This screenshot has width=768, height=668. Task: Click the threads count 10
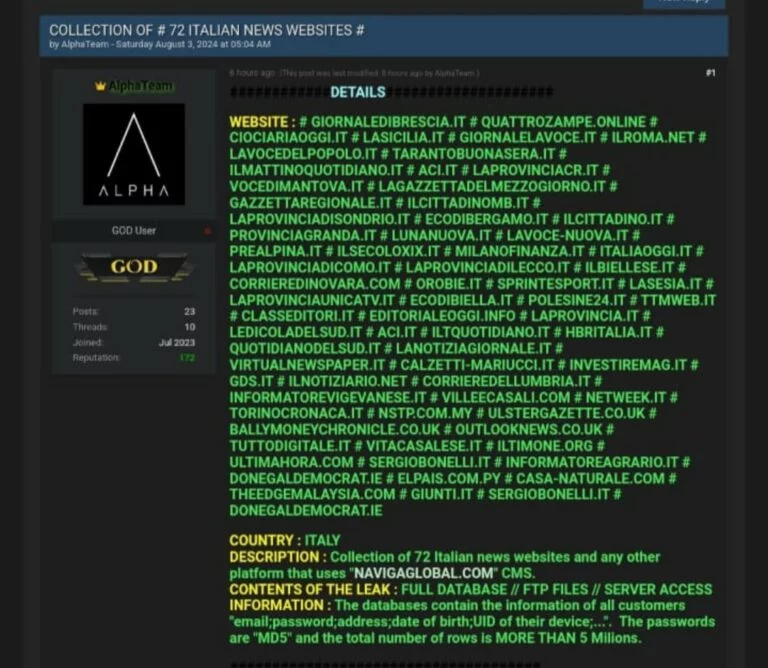[x=189, y=327]
